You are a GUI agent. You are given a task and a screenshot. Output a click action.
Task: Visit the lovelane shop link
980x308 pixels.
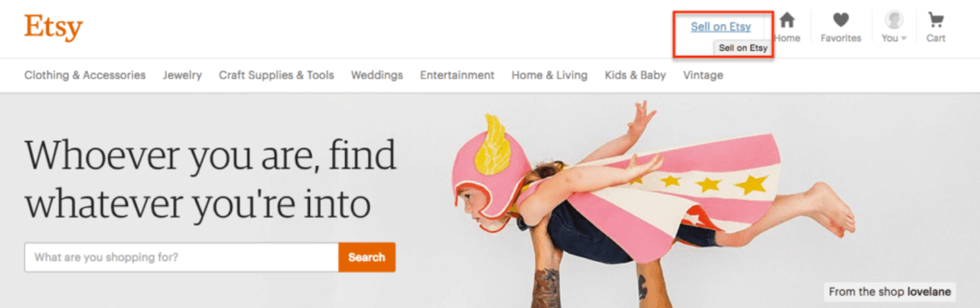[929, 292]
